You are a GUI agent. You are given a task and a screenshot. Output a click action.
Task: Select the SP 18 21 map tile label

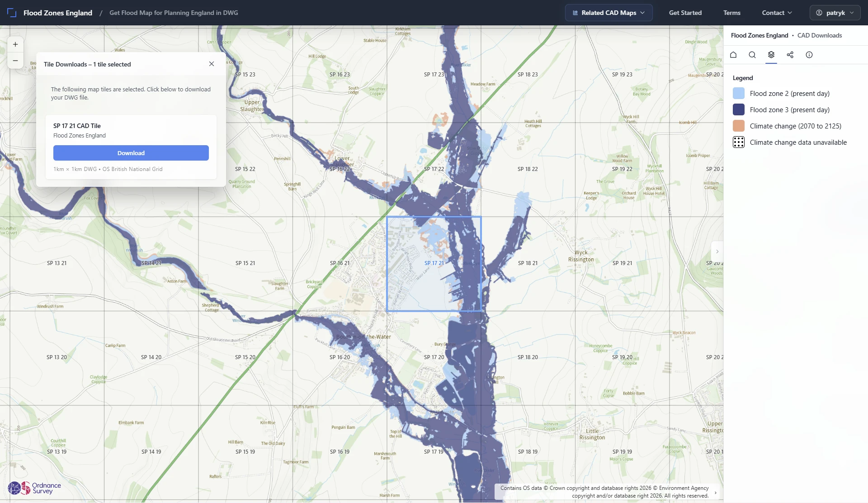click(528, 263)
